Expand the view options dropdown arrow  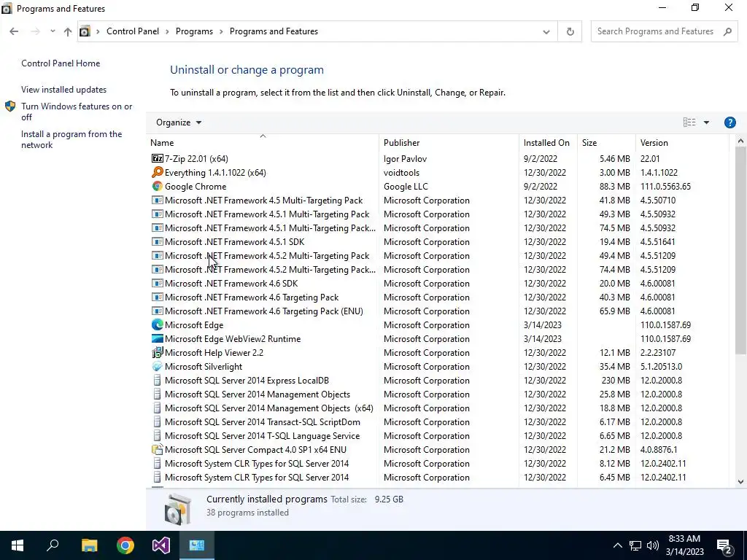click(706, 122)
